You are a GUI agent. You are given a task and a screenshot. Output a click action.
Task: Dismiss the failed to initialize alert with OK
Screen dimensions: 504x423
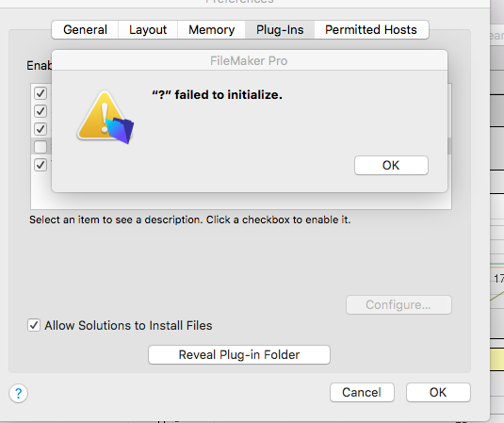pyautogui.click(x=391, y=166)
